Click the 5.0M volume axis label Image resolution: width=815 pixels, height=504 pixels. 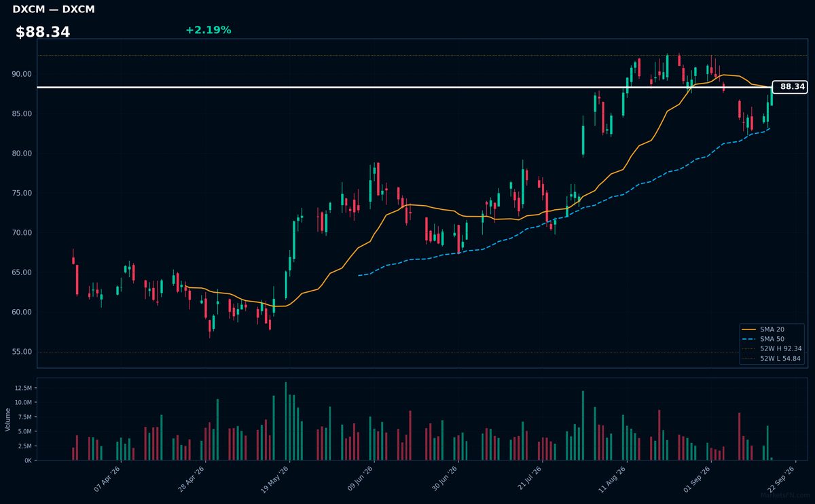24,431
